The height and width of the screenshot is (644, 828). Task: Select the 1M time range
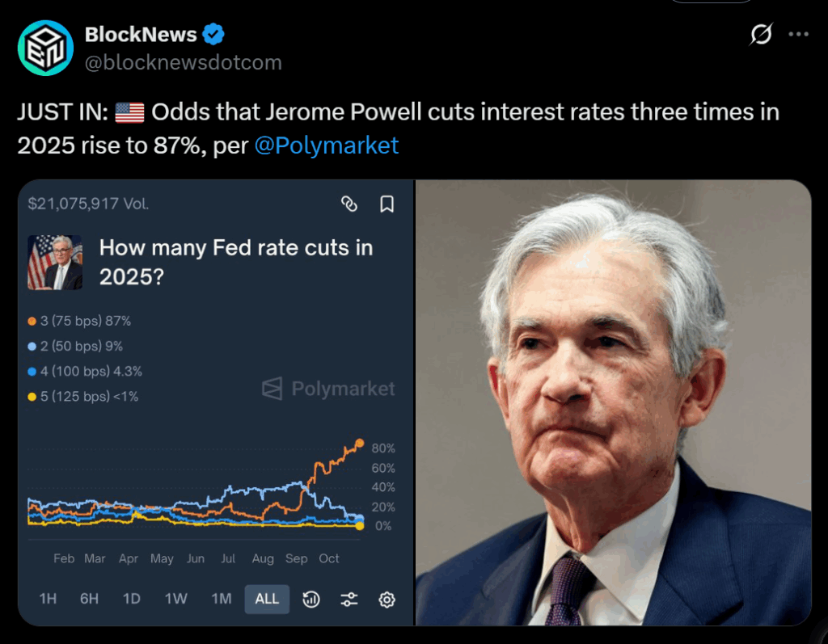click(x=221, y=599)
